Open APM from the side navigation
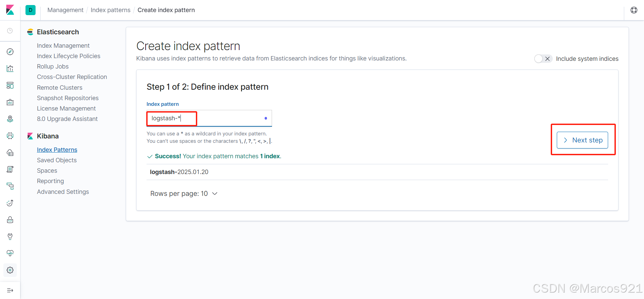 click(x=10, y=186)
